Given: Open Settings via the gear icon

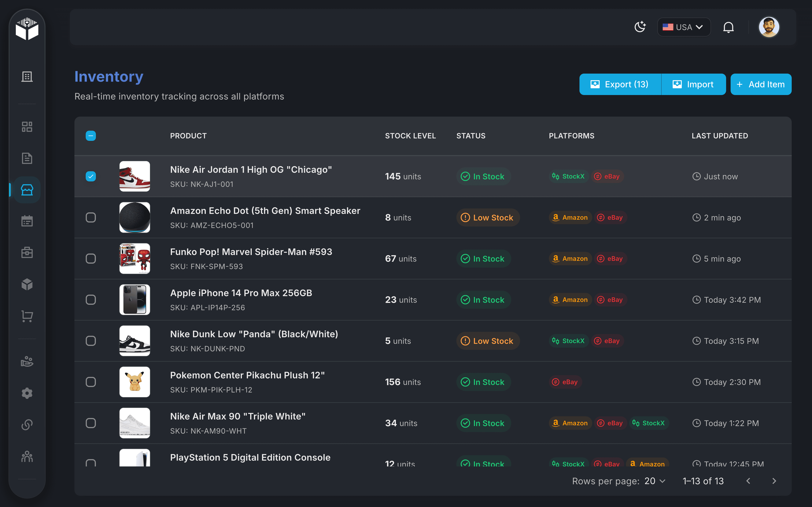Looking at the screenshot, I should coord(27,393).
